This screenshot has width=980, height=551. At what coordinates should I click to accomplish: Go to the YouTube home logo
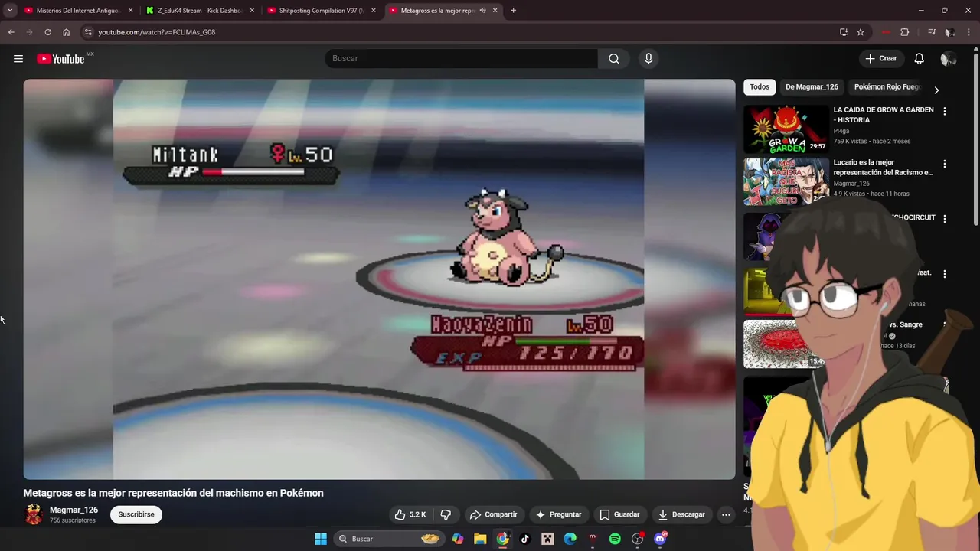click(x=60, y=59)
